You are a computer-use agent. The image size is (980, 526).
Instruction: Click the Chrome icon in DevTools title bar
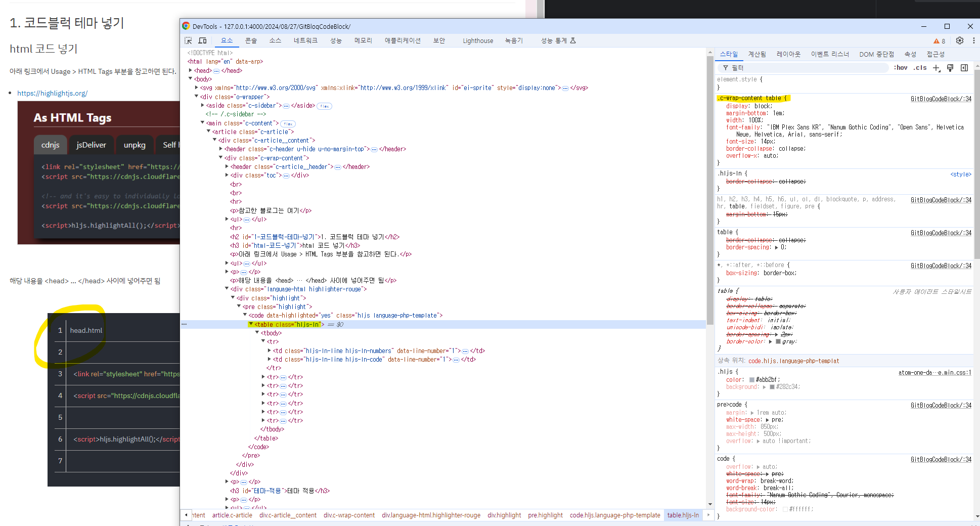click(186, 26)
